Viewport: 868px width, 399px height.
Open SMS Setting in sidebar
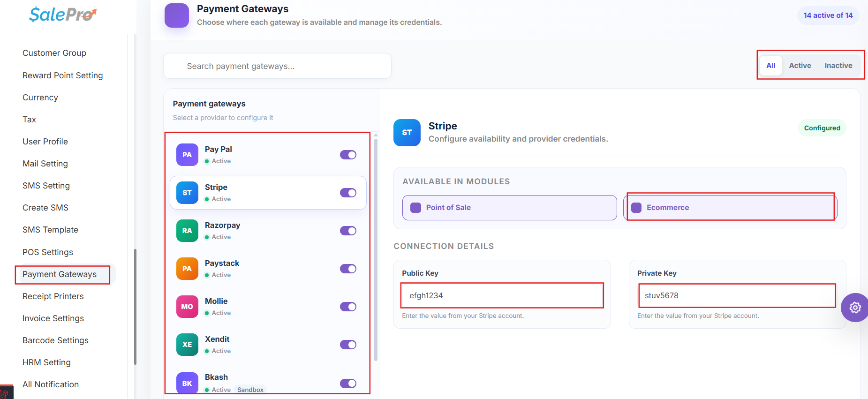click(46, 186)
